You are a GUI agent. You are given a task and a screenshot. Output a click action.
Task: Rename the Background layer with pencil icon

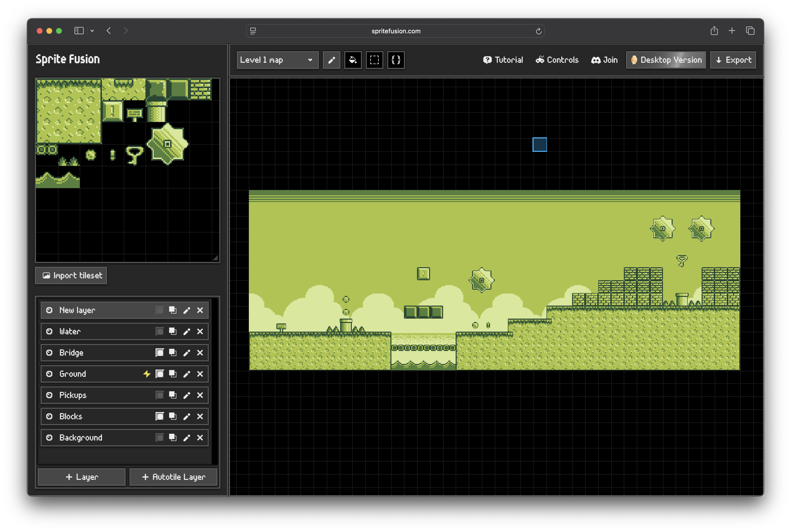187,438
